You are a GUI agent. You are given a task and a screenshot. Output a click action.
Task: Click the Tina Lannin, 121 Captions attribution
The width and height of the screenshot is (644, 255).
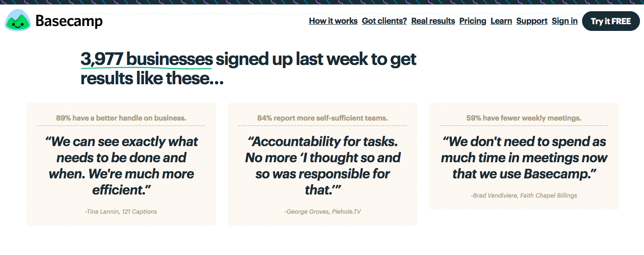(121, 212)
